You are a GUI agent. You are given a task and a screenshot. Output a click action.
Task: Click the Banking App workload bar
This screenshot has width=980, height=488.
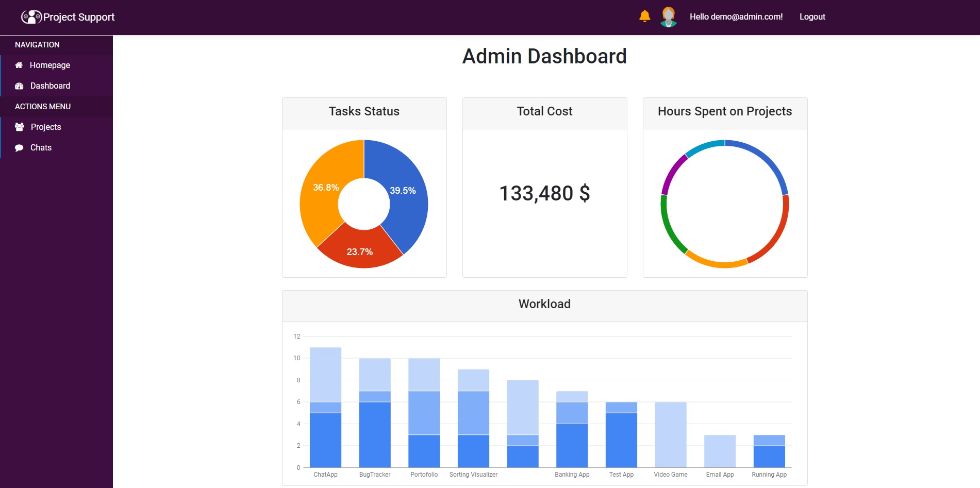tap(572, 429)
